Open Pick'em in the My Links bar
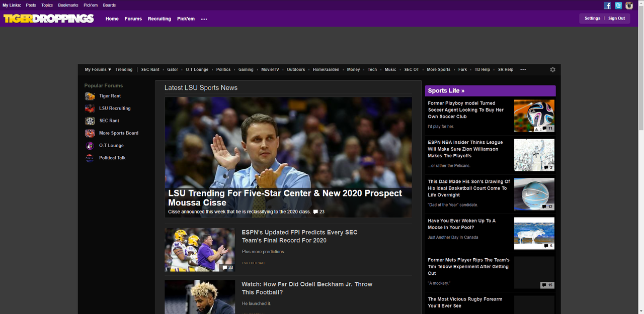 tap(91, 6)
